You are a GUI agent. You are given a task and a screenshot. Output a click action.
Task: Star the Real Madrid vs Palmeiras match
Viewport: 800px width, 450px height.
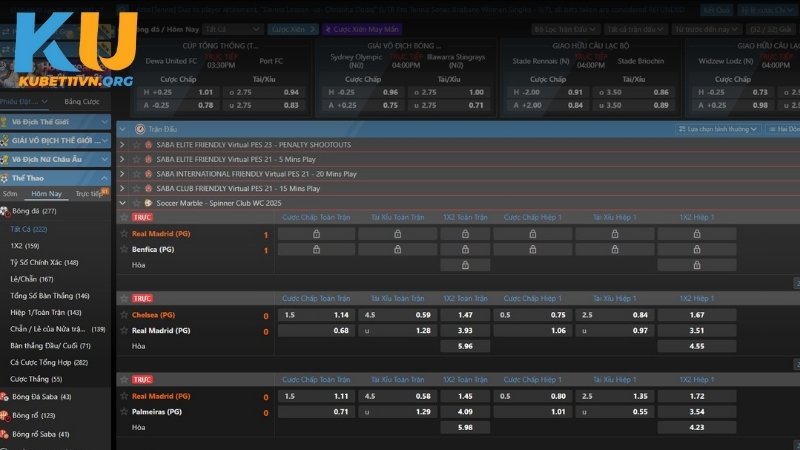(x=123, y=381)
